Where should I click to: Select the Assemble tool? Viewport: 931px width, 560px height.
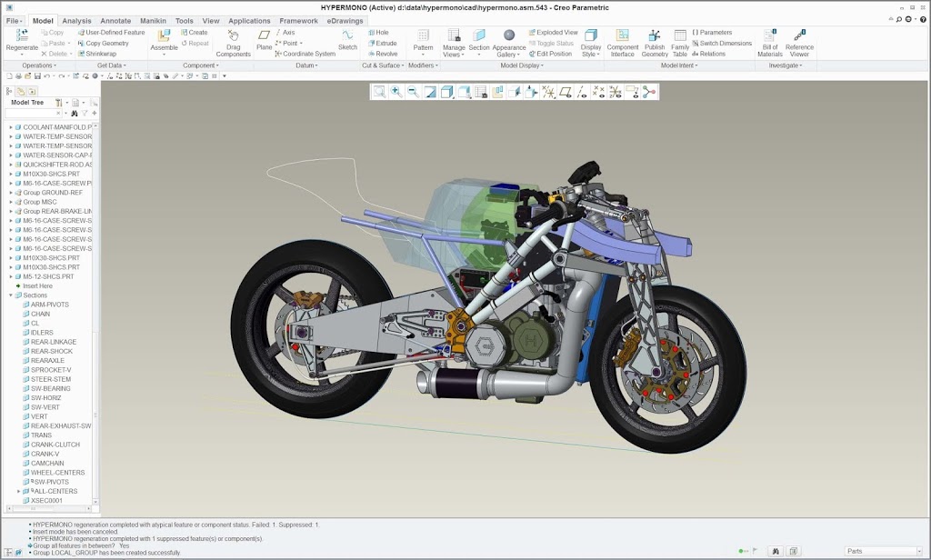[x=165, y=36]
